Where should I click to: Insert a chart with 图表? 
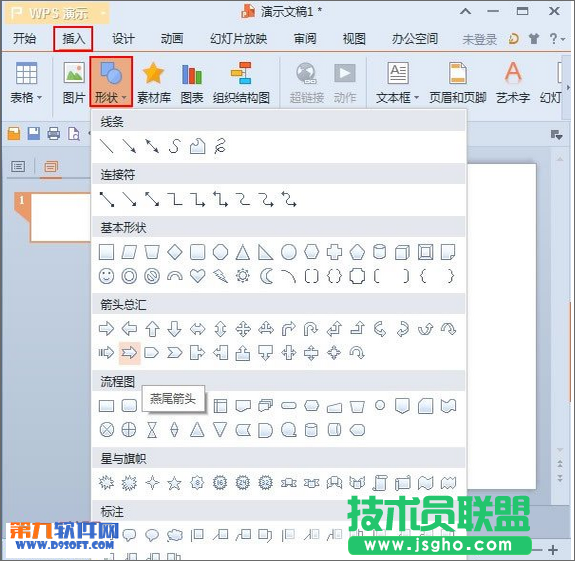point(192,83)
